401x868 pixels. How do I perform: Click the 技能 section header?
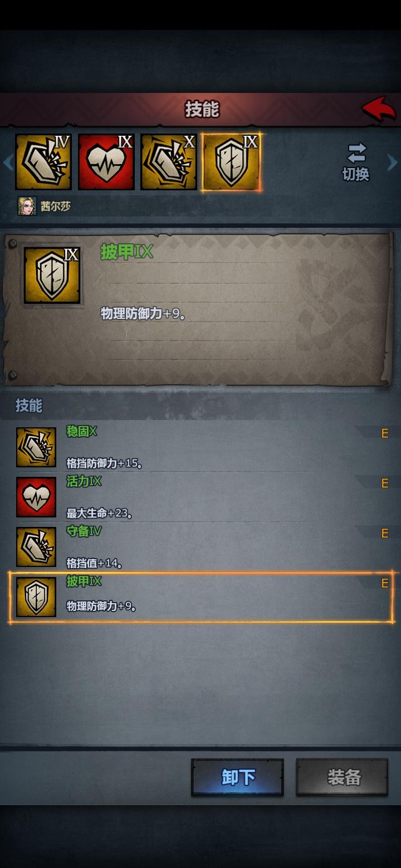[29, 406]
